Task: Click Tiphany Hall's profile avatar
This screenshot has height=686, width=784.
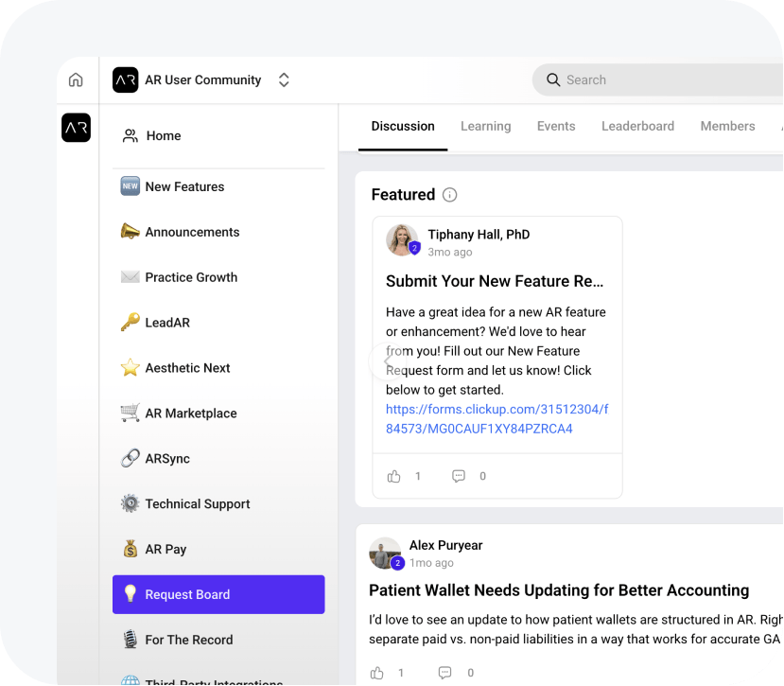Action: 402,240
